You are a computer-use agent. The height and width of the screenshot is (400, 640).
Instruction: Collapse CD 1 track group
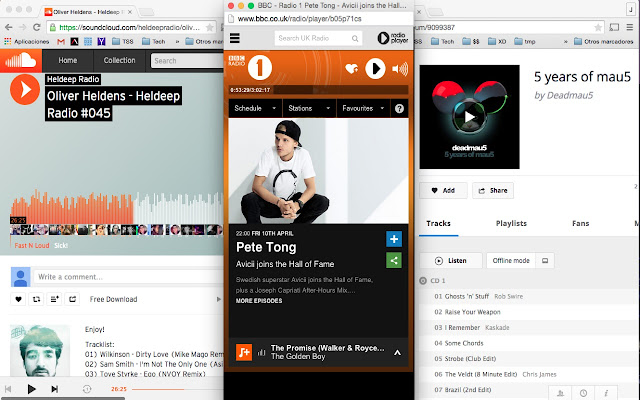click(423, 281)
